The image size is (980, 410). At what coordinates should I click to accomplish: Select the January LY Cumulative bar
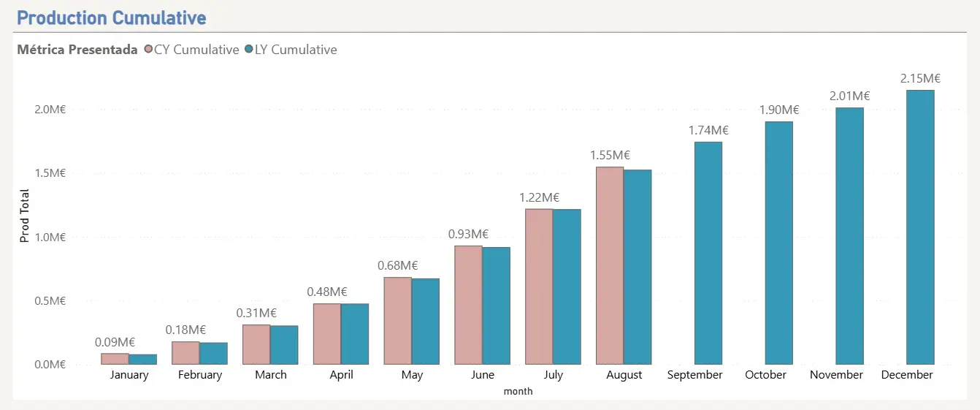click(142, 360)
